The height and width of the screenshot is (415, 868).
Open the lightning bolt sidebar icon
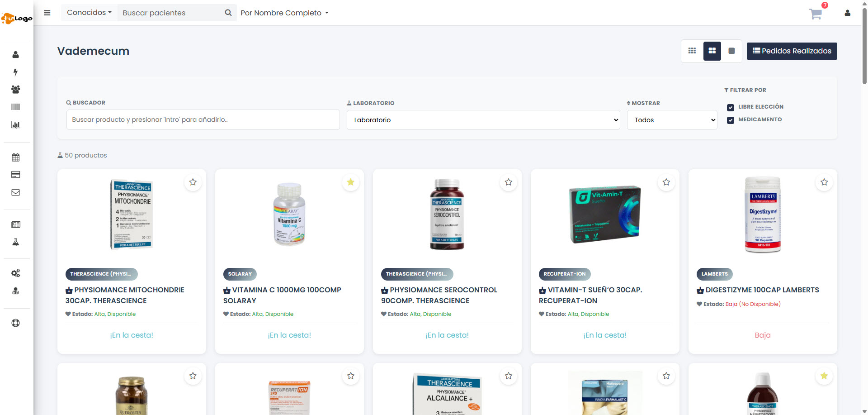(16, 72)
